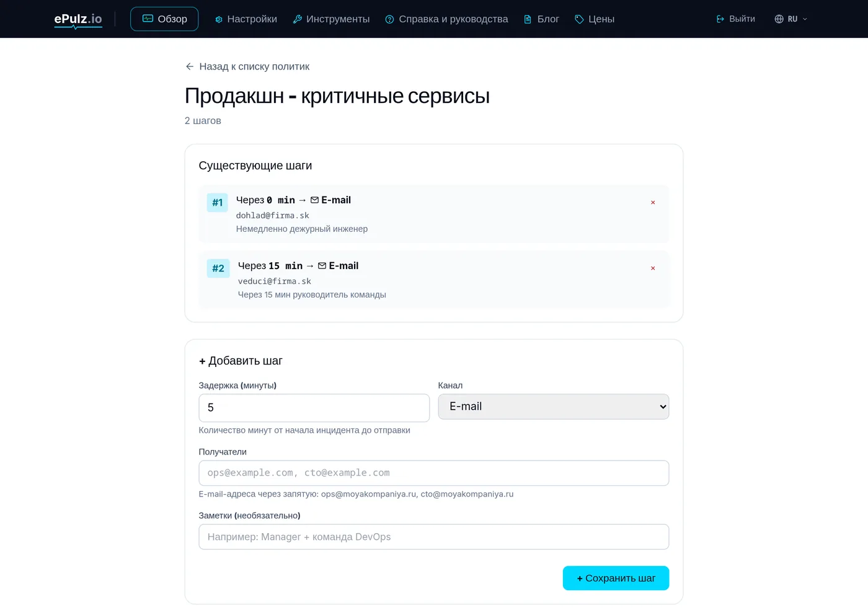The image size is (868, 610).
Task: Click note 'Через 15 мин руководитель команды'
Action: (312, 294)
